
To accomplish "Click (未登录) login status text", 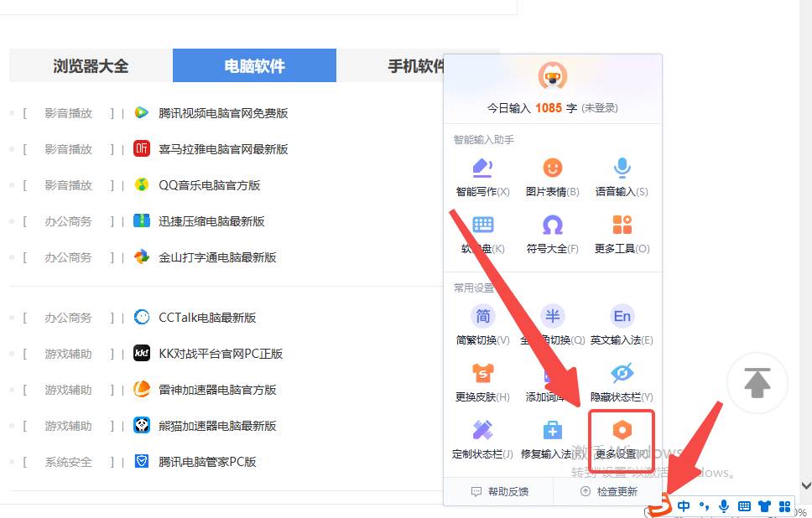I will coord(600,108).
